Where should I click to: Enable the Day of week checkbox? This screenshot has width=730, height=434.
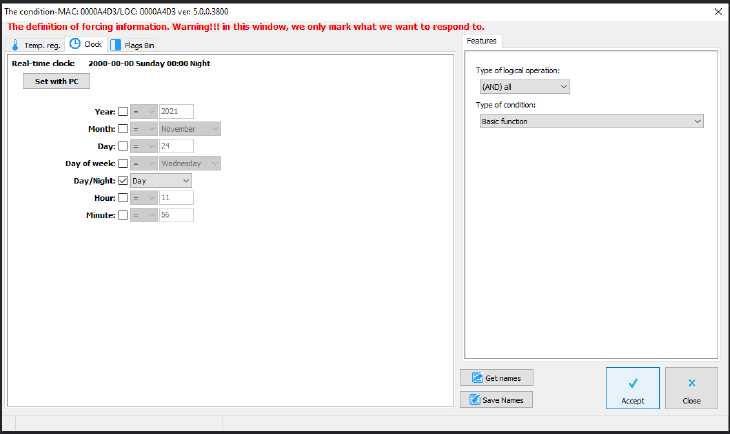coord(123,163)
